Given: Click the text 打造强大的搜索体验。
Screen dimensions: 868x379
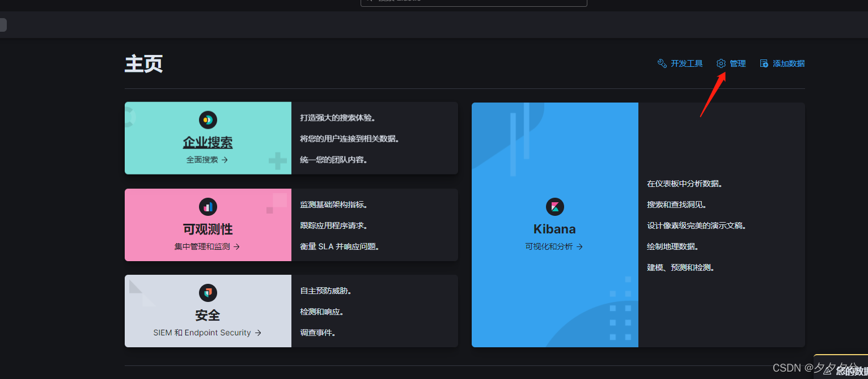Looking at the screenshot, I should click(338, 118).
